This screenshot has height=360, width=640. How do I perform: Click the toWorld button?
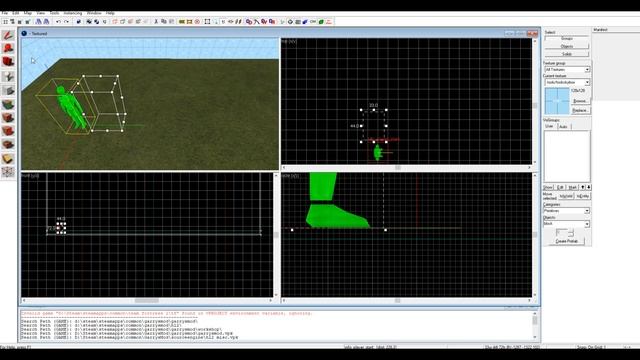tap(566, 196)
